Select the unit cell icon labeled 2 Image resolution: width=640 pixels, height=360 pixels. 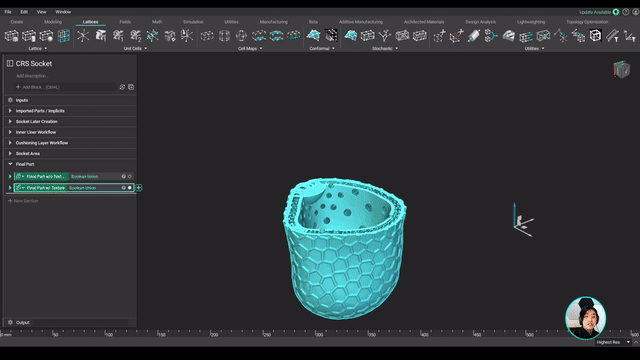pos(136,36)
